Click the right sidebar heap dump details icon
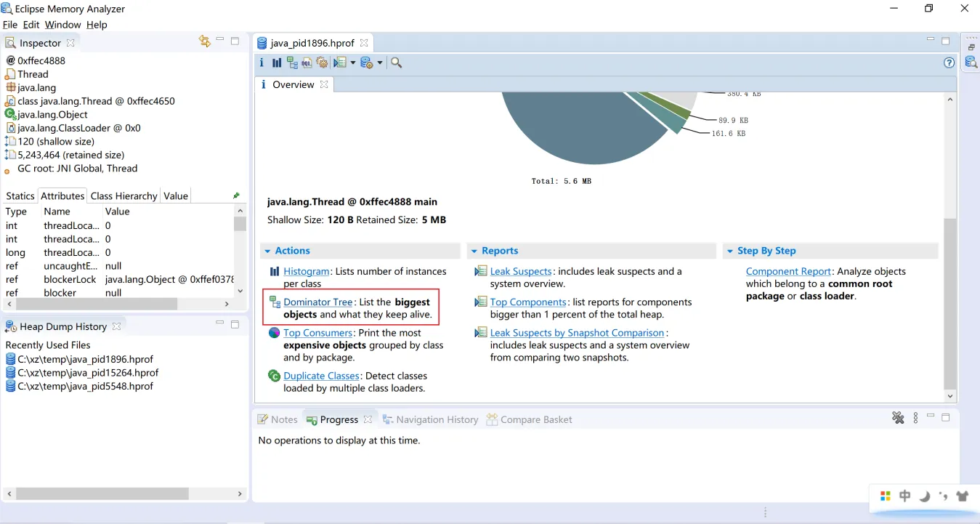The image size is (980, 524). pyautogui.click(x=971, y=63)
